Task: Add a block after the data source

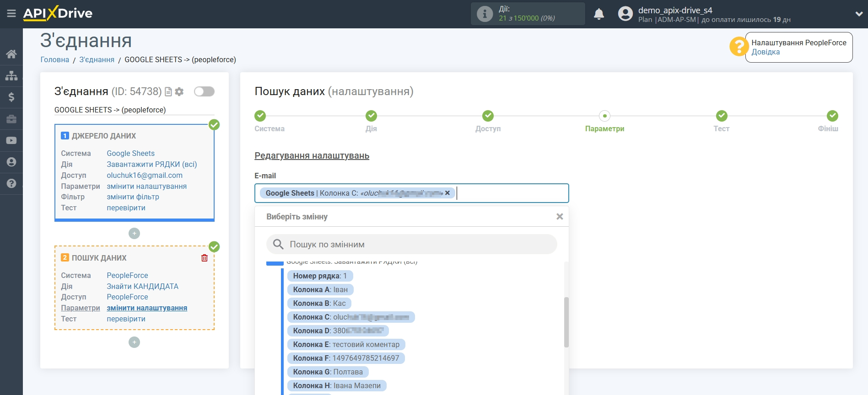Action: pos(134,234)
